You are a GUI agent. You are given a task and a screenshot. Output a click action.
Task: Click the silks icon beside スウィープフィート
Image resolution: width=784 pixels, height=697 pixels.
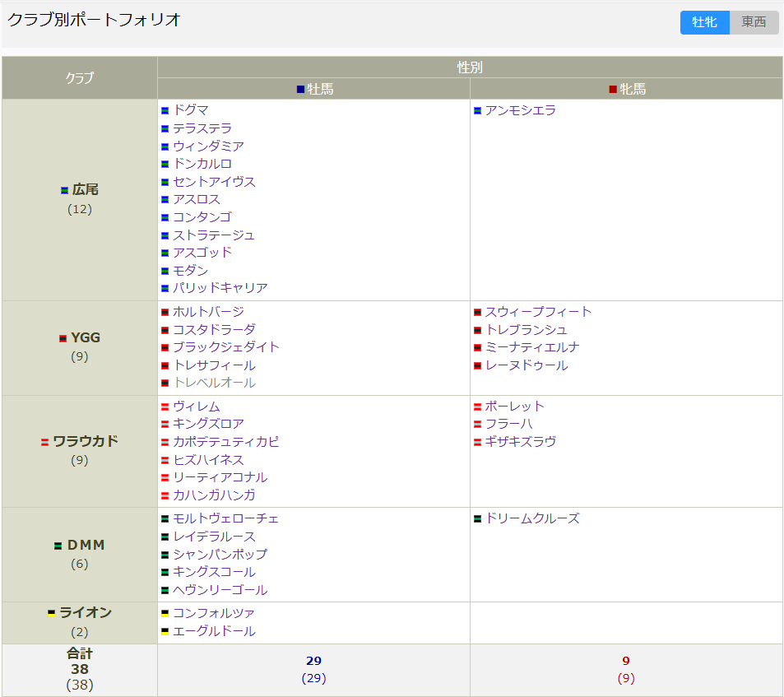(477, 313)
